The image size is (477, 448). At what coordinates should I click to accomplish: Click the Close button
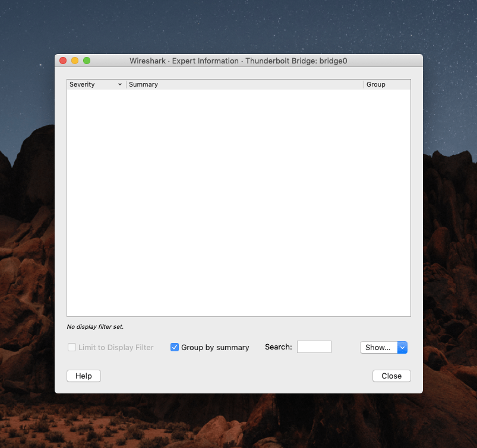pyautogui.click(x=391, y=376)
